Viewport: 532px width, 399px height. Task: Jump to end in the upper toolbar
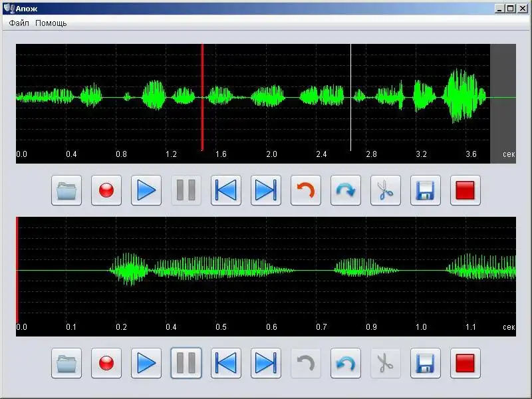tap(266, 190)
